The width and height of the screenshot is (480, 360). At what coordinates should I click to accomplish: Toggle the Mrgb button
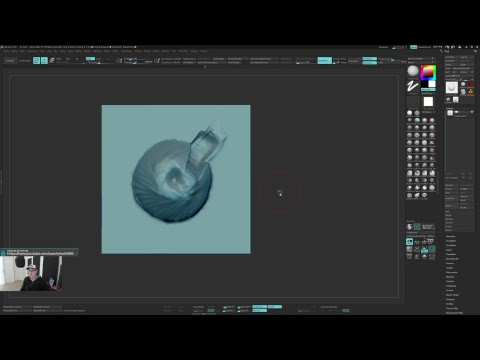(x=58, y=59)
